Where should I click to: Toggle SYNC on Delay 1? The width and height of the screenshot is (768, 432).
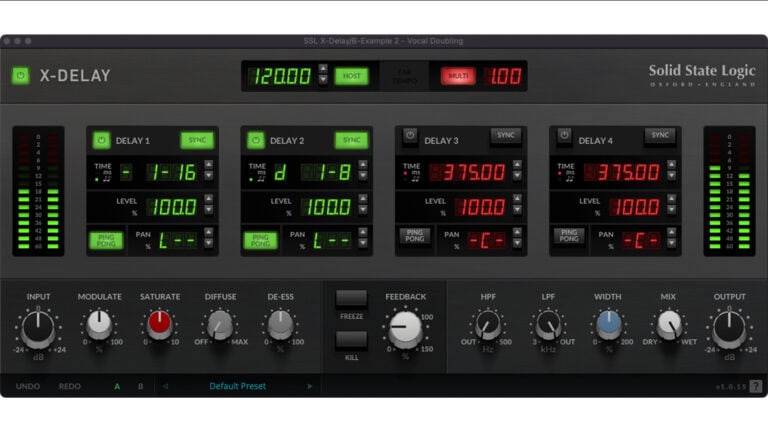coord(197,140)
